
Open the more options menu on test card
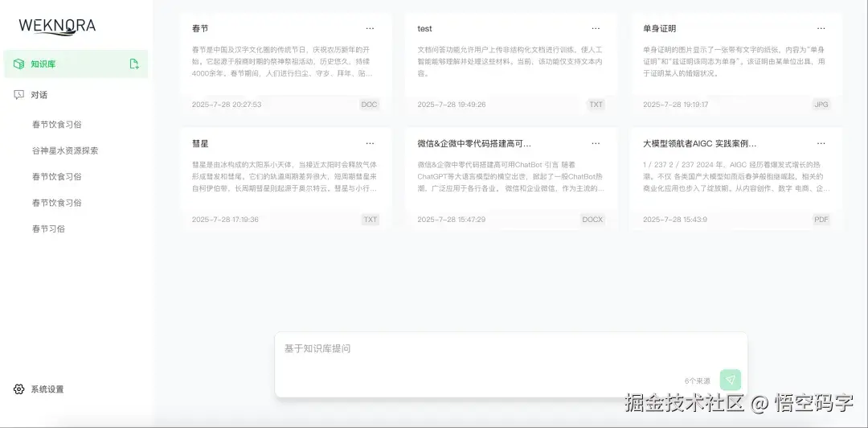[596, 28]
